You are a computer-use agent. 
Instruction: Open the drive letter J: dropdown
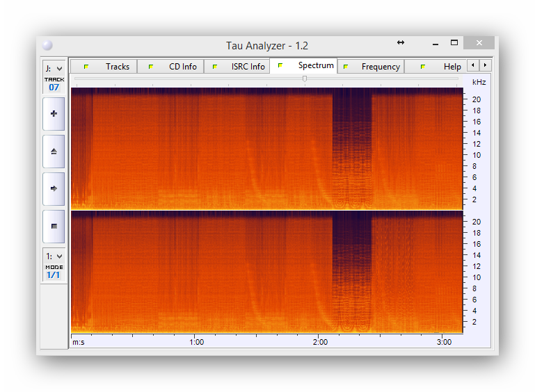[54, 68]
